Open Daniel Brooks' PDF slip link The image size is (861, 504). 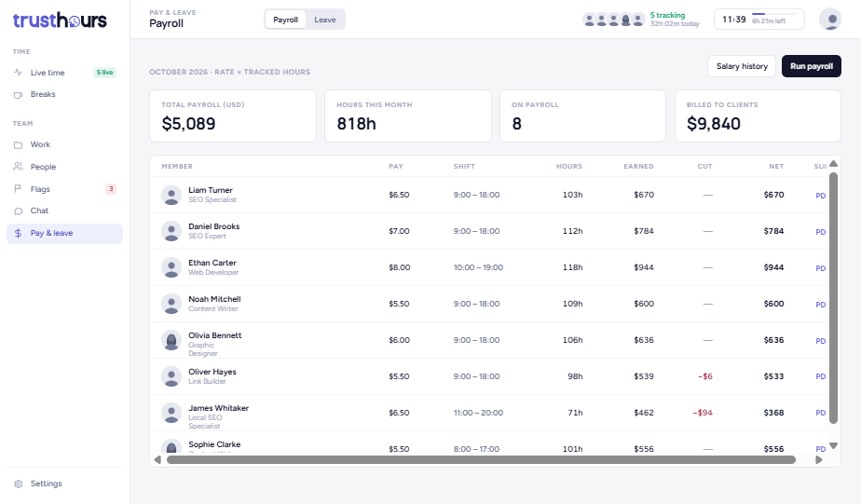[821, 232]
